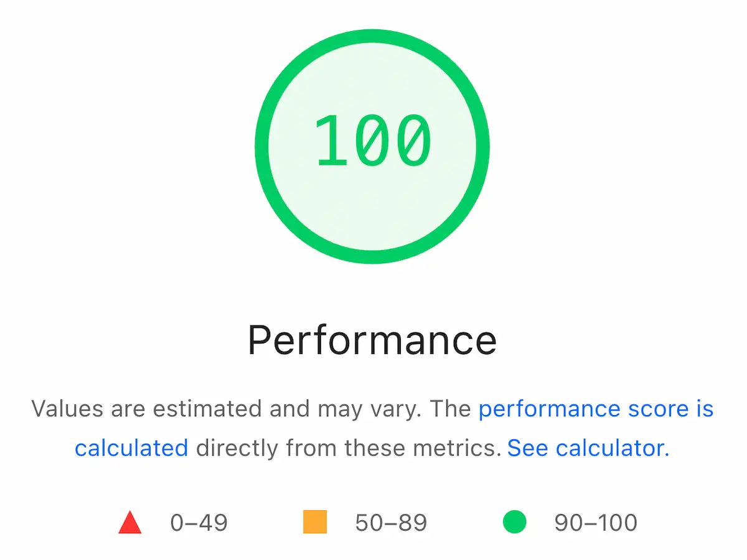747x560 pixels.
Task: Click inside the light green gauge fill
Action: (372, 205)
